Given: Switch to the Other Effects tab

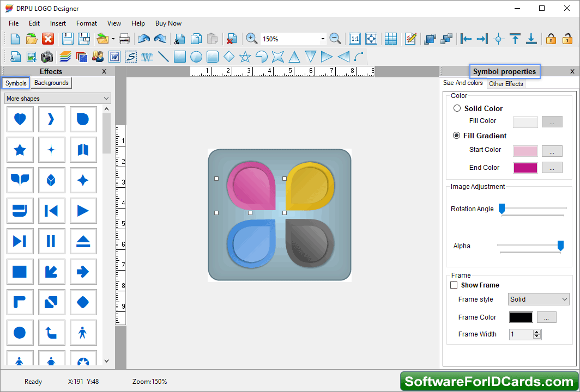Looking at the screenshot, I should [506, 84].
